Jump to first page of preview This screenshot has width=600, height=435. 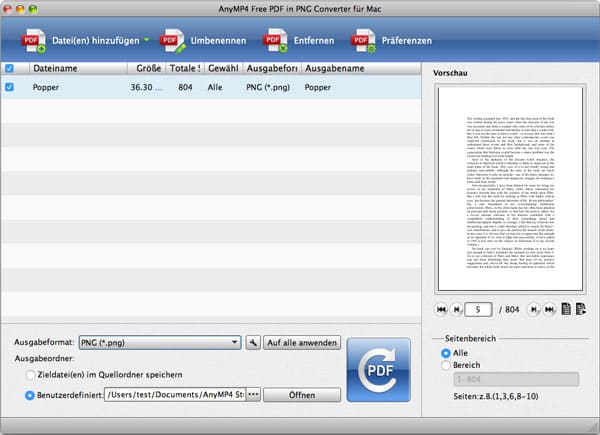pyautogui.click(x=441, y=309)
